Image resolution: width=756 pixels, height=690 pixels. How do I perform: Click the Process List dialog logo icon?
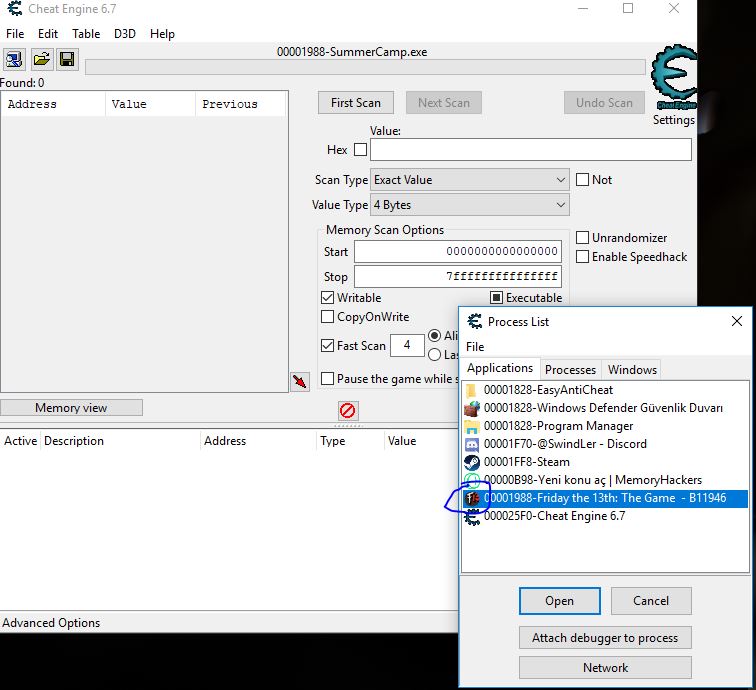(x=475, y=321)
